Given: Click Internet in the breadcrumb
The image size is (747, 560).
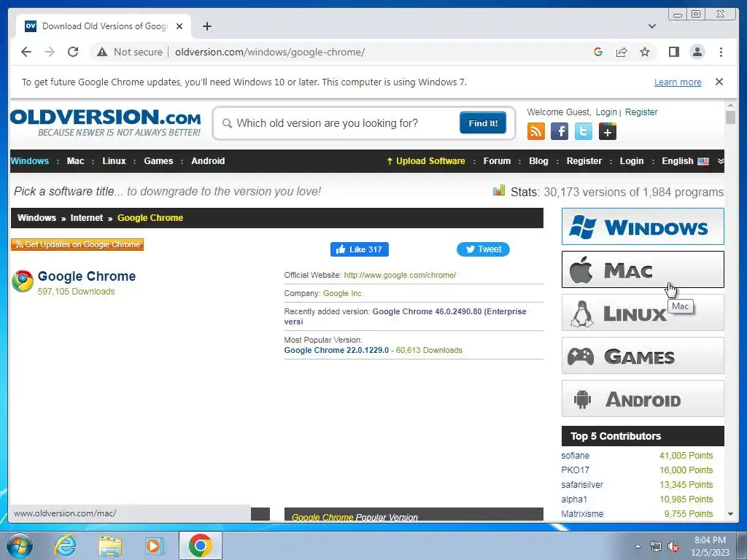Looking at the screenshot, I should coord(86,217).
